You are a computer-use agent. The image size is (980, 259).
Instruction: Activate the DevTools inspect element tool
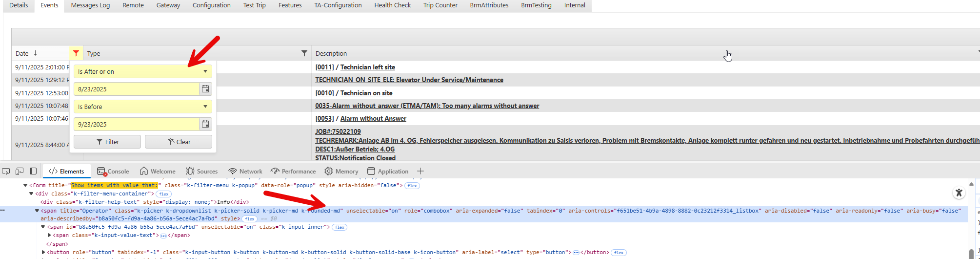pyautogui.click(x=6, y=171)
